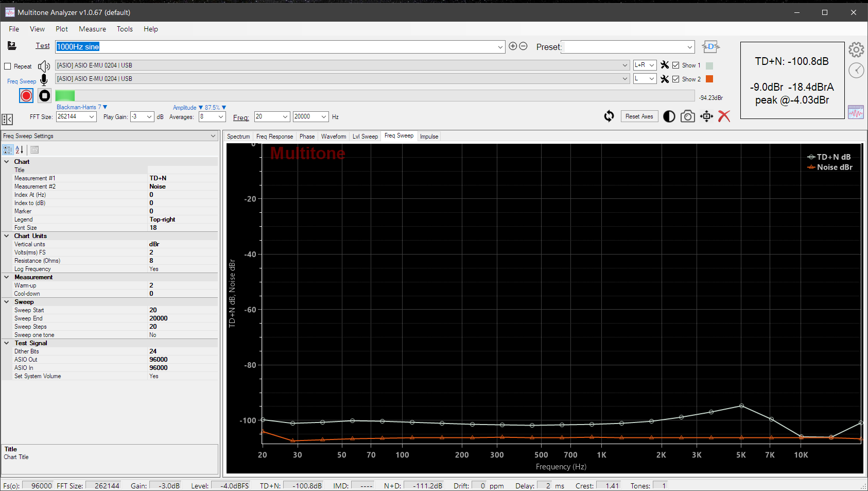Open the Averages dropdown

(x=221, y=117)
